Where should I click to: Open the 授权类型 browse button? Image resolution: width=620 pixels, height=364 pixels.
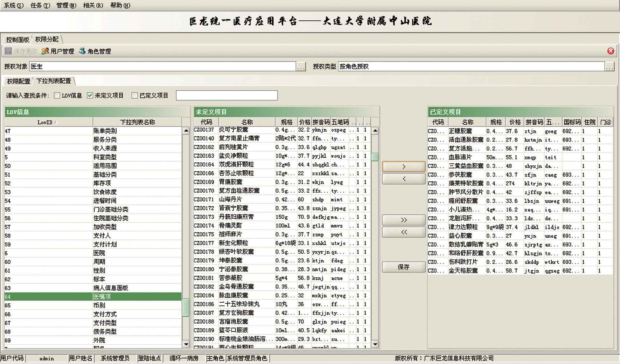click(609, 66)
